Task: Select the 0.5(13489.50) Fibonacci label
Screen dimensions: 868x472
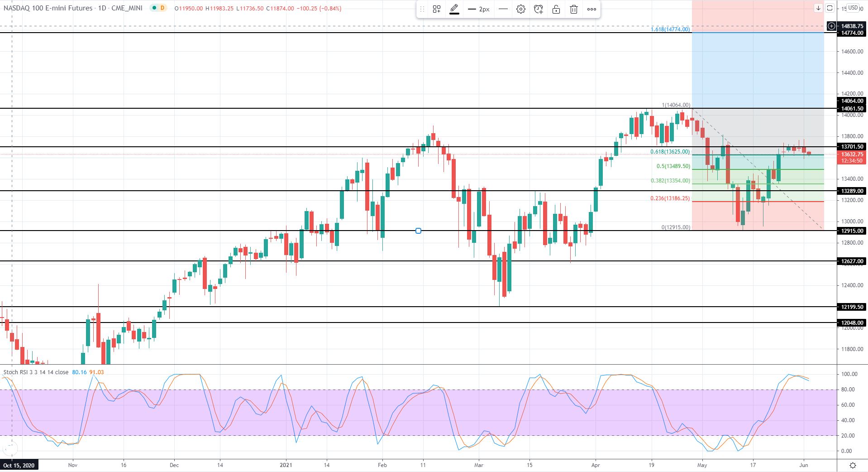Action: click(673, 166)
